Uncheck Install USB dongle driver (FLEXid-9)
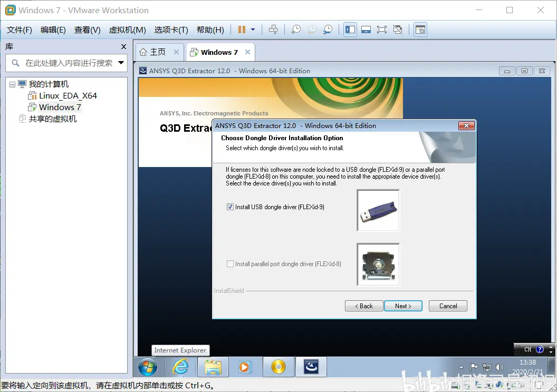 [x=230, y=207]
